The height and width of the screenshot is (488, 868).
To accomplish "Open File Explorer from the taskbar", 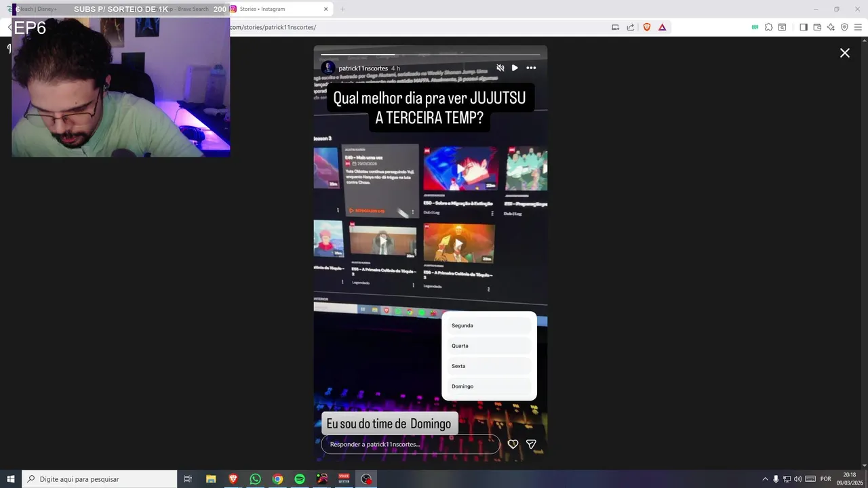I will (211, 479).
